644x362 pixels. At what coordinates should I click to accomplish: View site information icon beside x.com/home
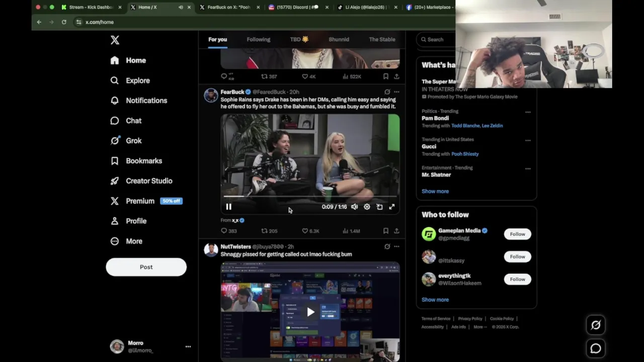tap(78, 22)
